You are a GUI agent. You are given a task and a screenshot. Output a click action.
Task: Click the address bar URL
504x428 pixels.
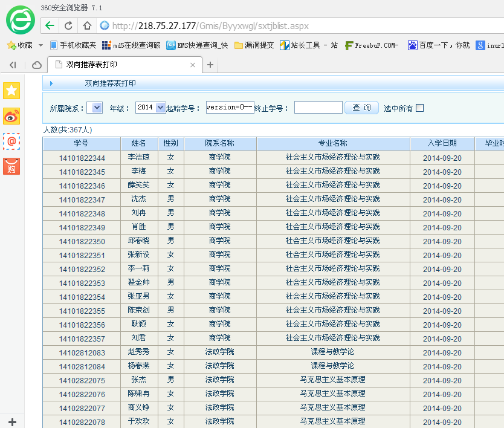tap(210, 26)
